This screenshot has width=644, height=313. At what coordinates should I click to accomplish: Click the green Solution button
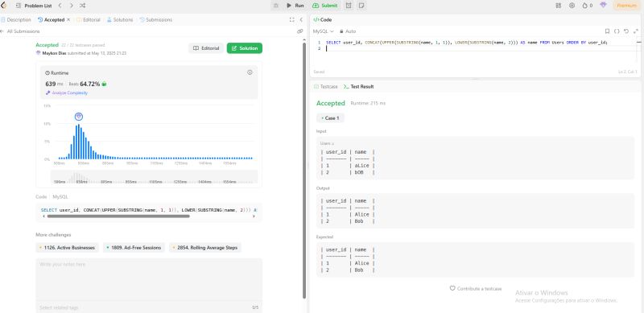click(x=245, y=48)
